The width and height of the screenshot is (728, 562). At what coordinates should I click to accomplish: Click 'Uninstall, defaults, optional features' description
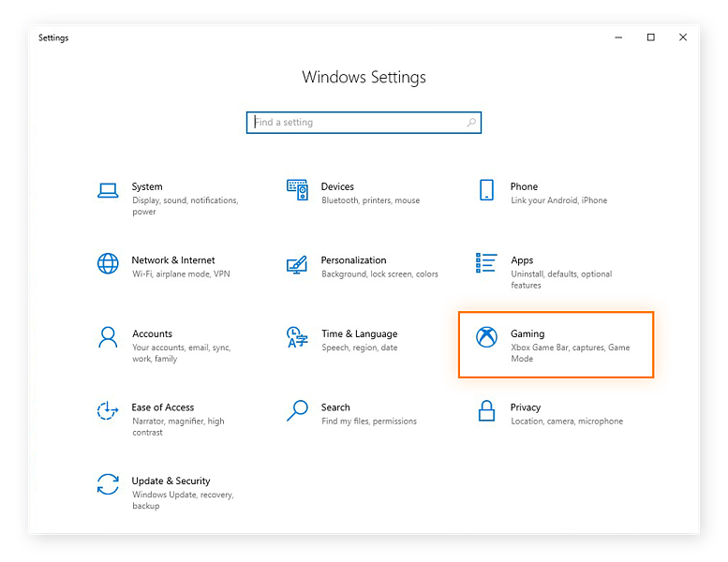tap(561, 279)
